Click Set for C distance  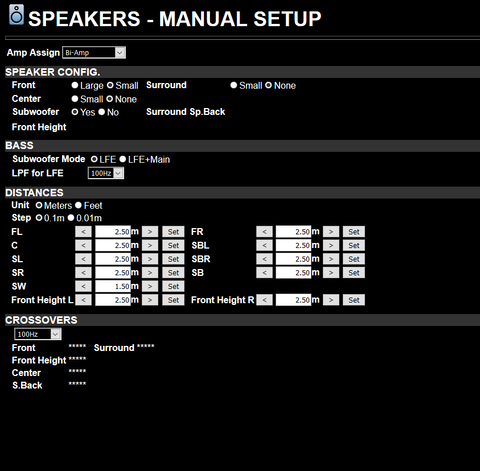tap(173, 245)
